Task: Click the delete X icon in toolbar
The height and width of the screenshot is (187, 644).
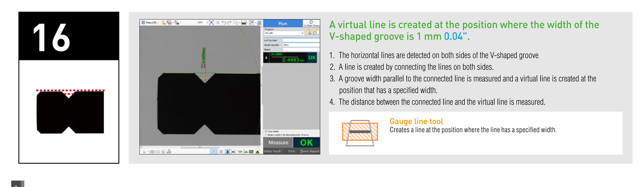Action: click(218, 23)
